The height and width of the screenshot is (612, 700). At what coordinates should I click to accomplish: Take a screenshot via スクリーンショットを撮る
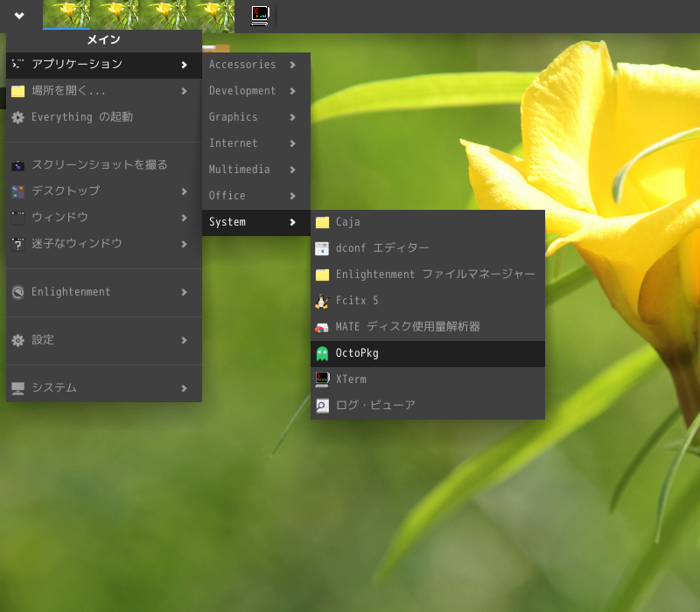click(99, 164)
